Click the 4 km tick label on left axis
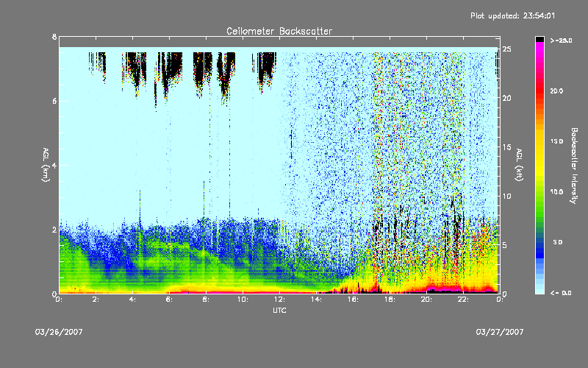 [54, 165]
